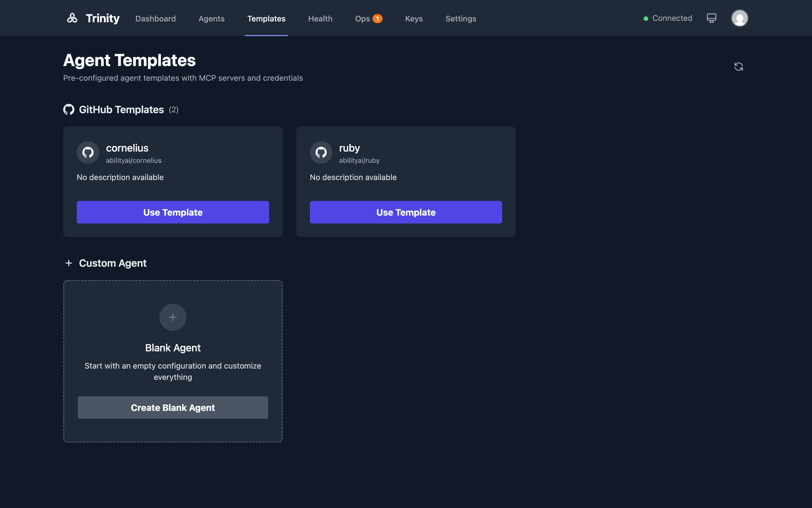812x508 pixels.
Task: Click the Ops notification badge
Action: [x=377, y=18]
